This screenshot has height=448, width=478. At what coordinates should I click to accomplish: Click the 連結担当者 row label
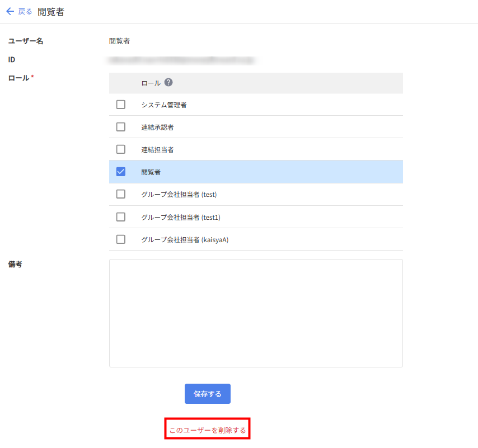tap(157, 149)
